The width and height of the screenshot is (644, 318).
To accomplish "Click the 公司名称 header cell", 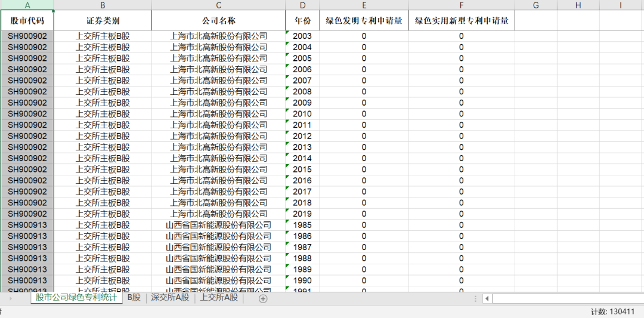I will tap(218, 20).
